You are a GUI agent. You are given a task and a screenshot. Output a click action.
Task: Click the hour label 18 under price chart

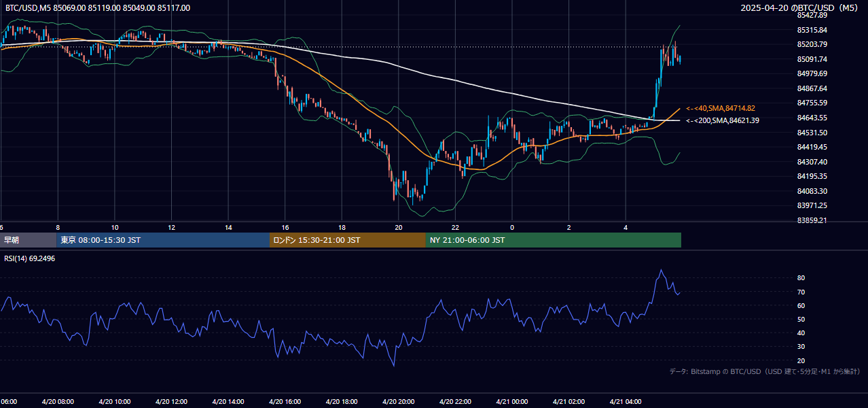click(342, 228)
